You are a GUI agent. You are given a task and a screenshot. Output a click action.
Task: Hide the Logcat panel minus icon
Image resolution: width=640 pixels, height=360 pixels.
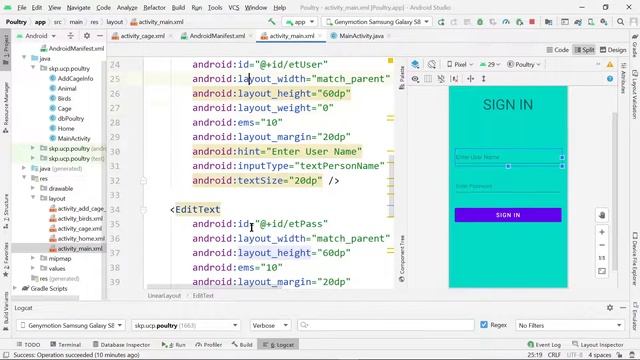[623, 308]
